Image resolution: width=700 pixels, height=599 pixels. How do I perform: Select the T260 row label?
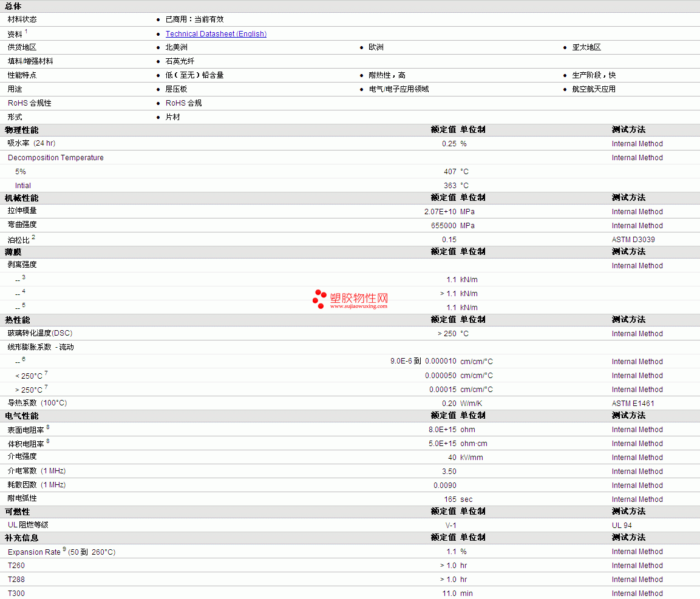coord(16,566)
